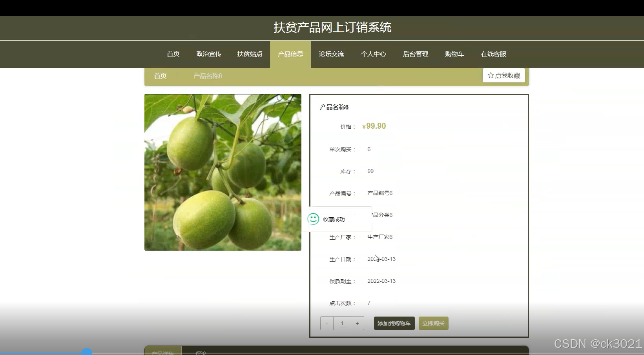This screenshot has height=355, width=644.
Task: Click the 点我收藏 button
Action: tap(504, 75)
